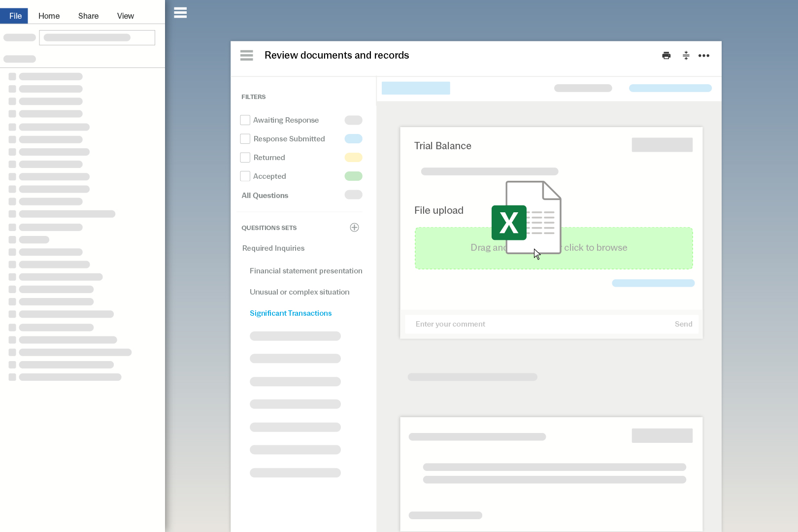Click the print icon in the header
798x532 pixels.
(666, 56)
